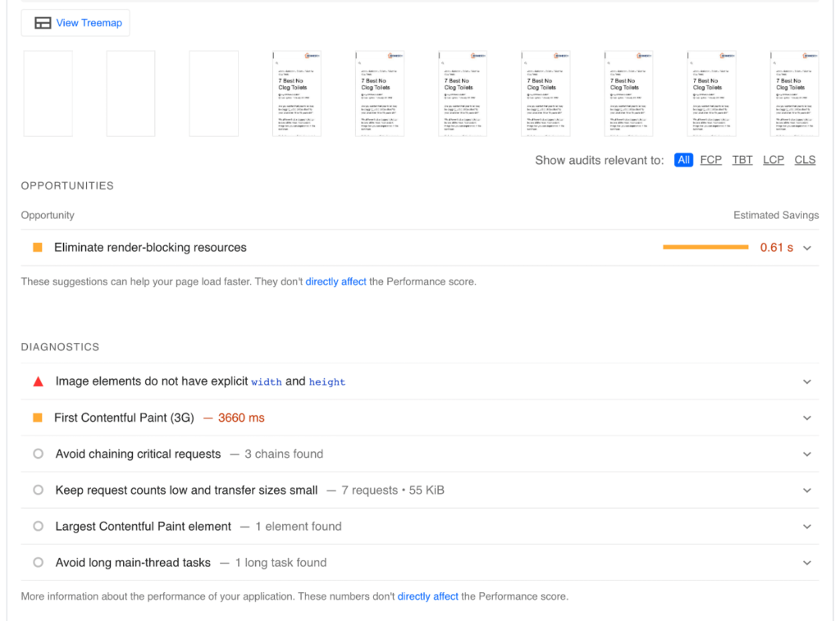Click red triangle icon beside Image elements audit
Image resolution: width=840 pixels, height=621 pixels.
[x=38, y=381]
